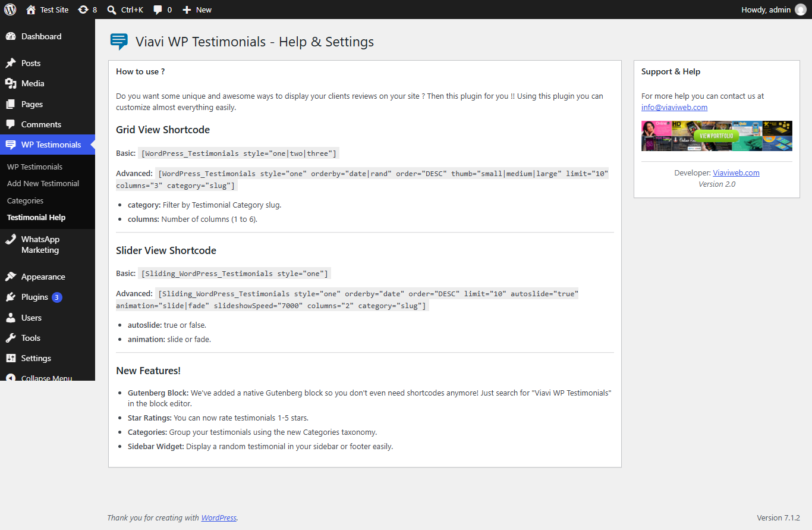Screen dimensions: 812x530
Task: Open Ctrl+K search magnifier icon
Action: (112, 10)
